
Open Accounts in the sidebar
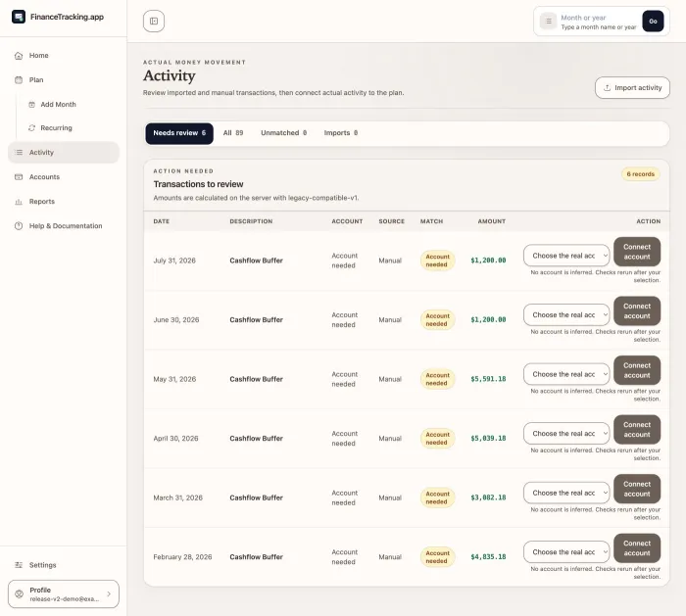pos(64,177)
